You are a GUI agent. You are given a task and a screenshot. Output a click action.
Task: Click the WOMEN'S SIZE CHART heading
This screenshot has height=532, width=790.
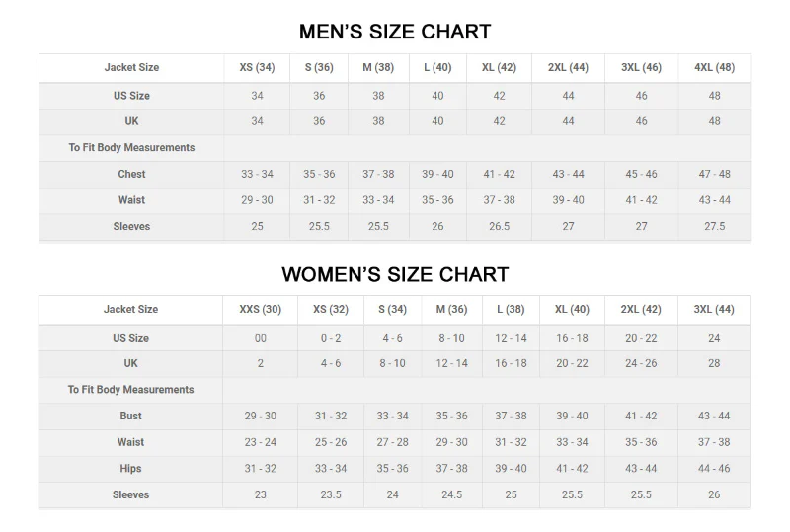[x=394, y=274]
